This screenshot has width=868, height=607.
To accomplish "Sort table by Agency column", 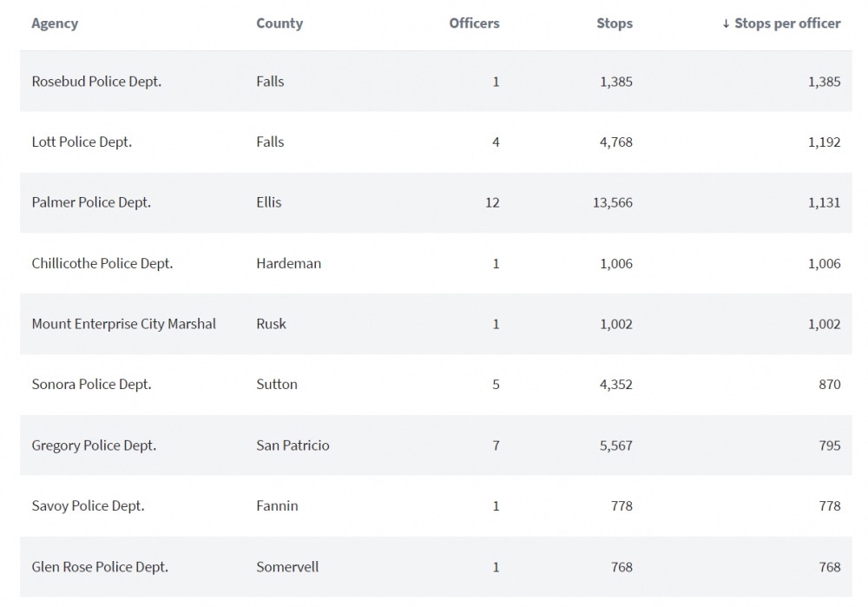I will click(55, 23).
